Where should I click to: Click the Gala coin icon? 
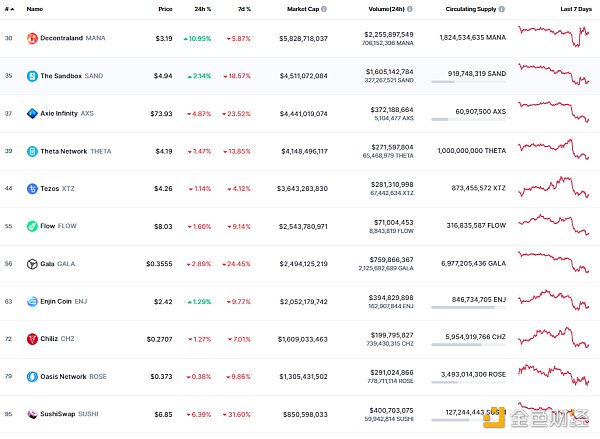coord(32,264)
